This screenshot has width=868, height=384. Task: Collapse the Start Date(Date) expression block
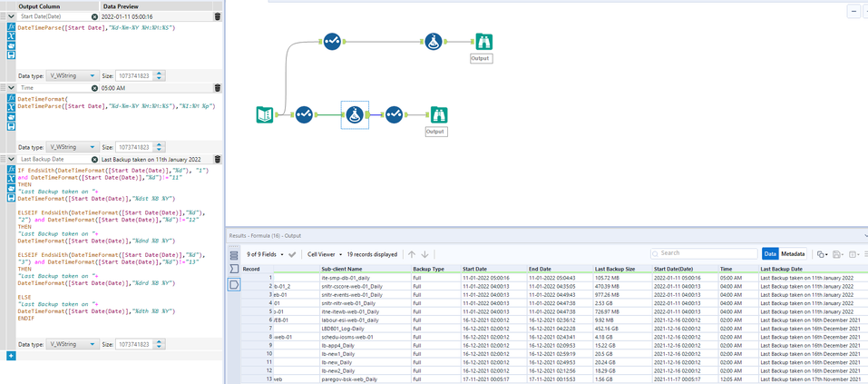point(11,16)
